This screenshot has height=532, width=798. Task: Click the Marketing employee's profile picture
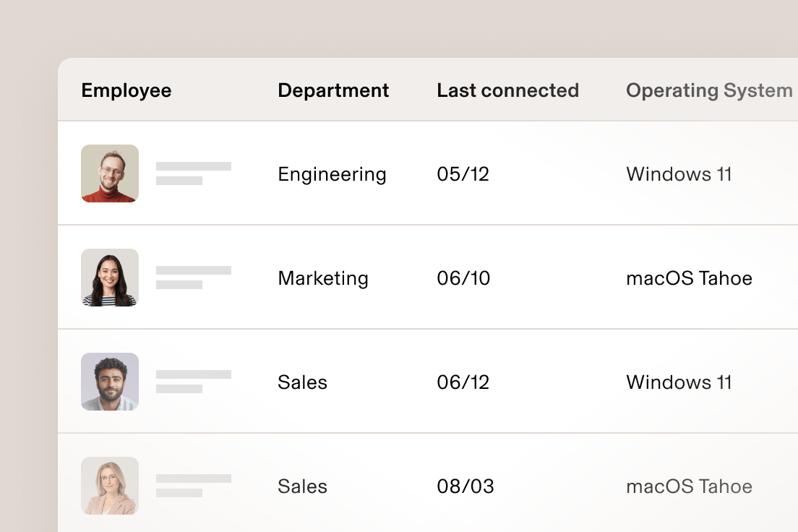click(109, 278)
